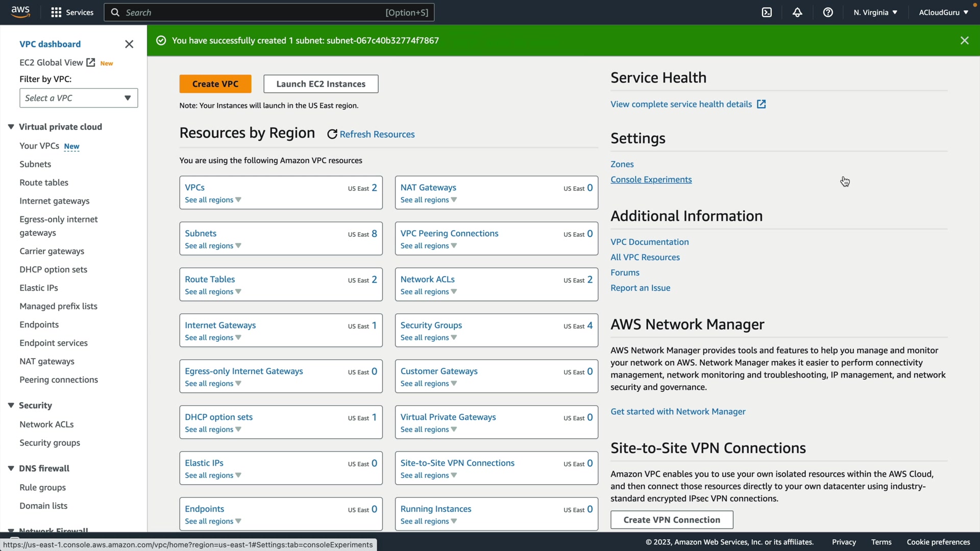Click the AWS logo home icon
Screen dimensions: 980x551
20,12
